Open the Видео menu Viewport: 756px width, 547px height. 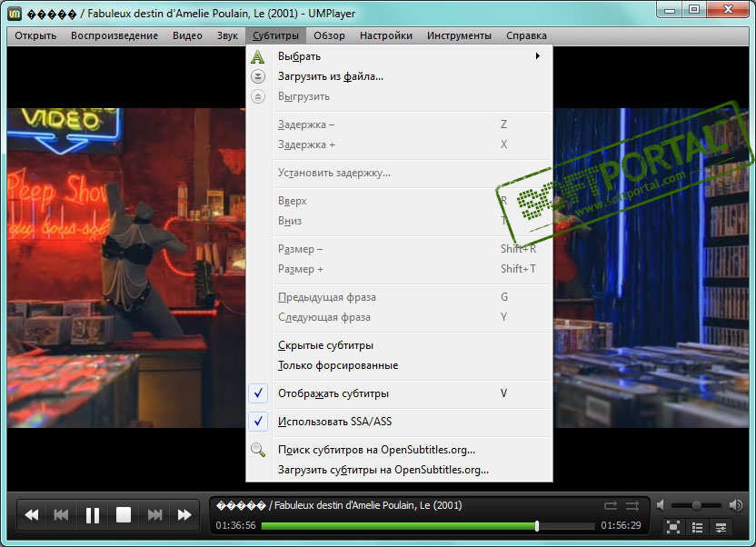pyautogui.click(x=187, y=35)
